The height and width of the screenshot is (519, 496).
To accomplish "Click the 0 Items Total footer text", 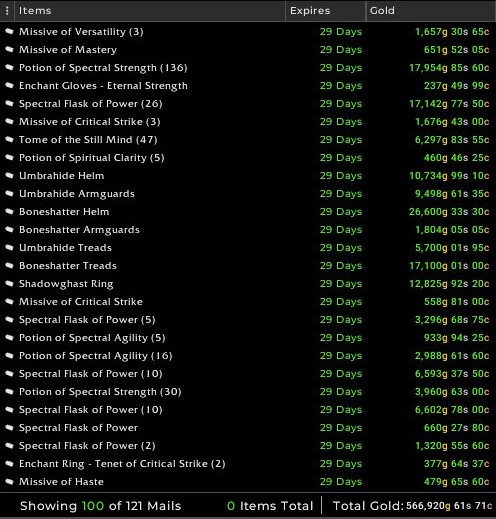I will [x=270, y=506].
